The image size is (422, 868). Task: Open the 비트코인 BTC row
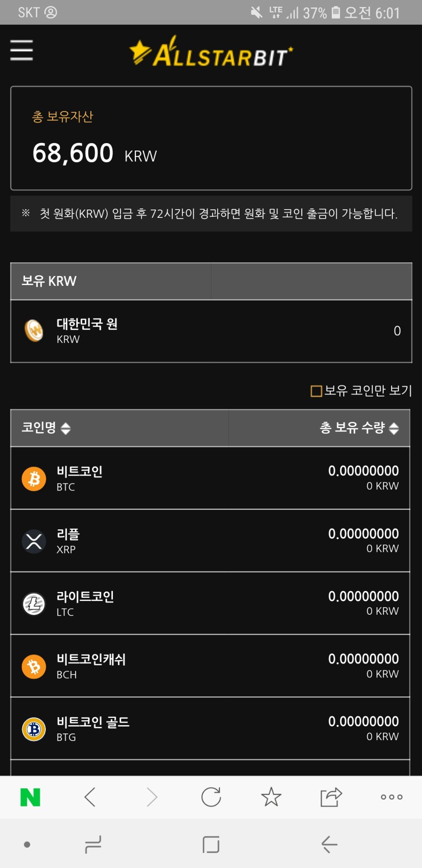[x=210, y=478]
